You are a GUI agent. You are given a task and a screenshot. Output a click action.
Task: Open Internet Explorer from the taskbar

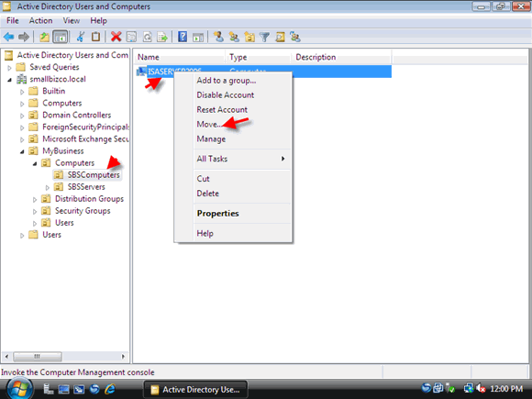110,389
